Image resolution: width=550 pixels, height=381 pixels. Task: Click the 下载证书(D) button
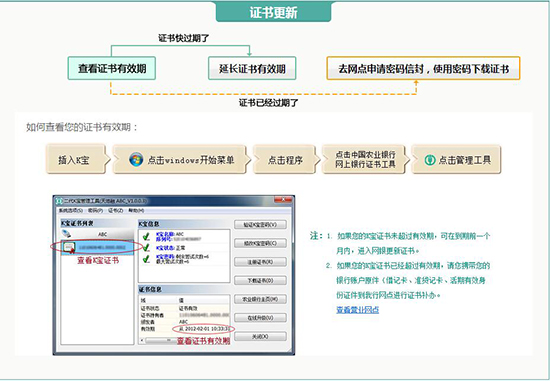tap(260, 280)
